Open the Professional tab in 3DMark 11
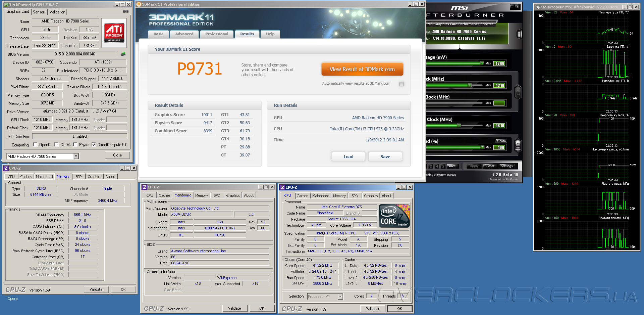The width and height of the screenshot is (644, 315). (x=217, y=34)
